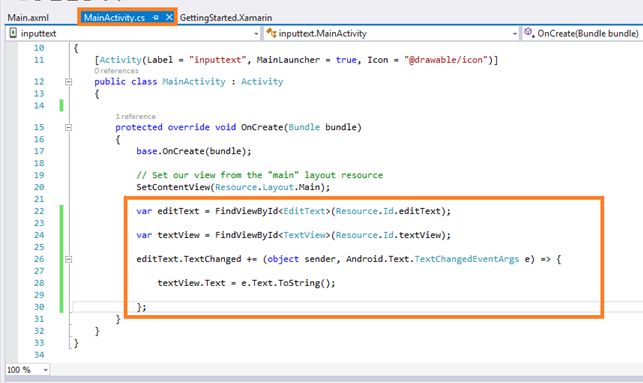643x383 pixels.
Task: Open the OnCreate(Bundle bundle) member dropdown
Action: (582, 33)
